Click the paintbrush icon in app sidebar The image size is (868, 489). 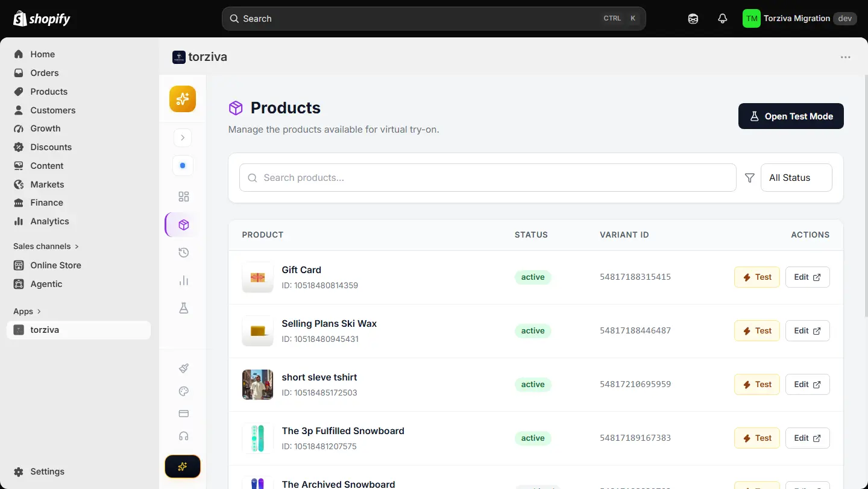(184, 368)
